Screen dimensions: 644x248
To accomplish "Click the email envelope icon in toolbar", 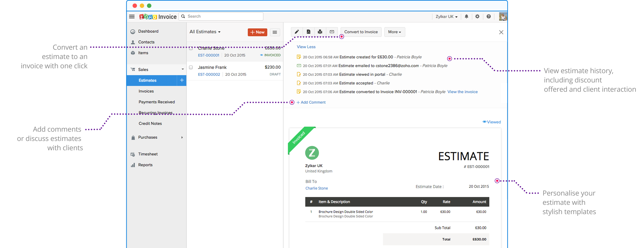I will coord(332,32).
